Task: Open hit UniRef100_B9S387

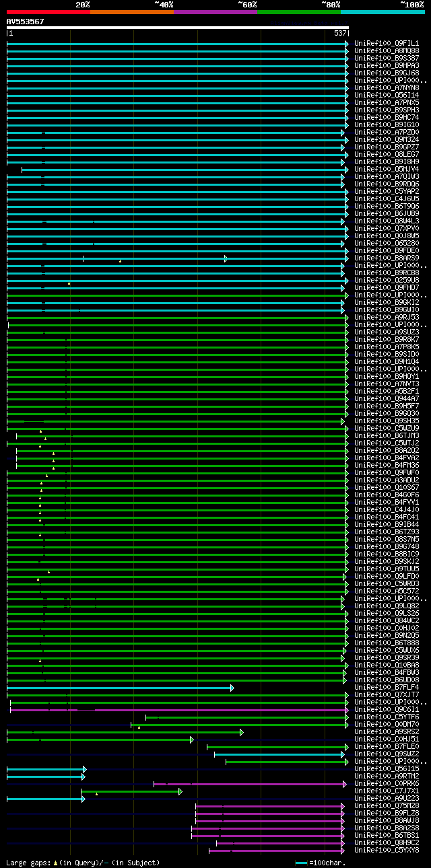Action: pos(387,58)
